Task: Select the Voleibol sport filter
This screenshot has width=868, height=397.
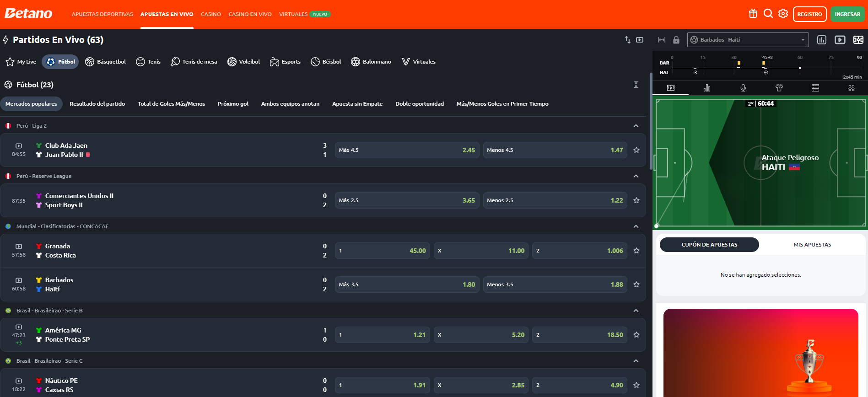Action: (x=243, y=62)
